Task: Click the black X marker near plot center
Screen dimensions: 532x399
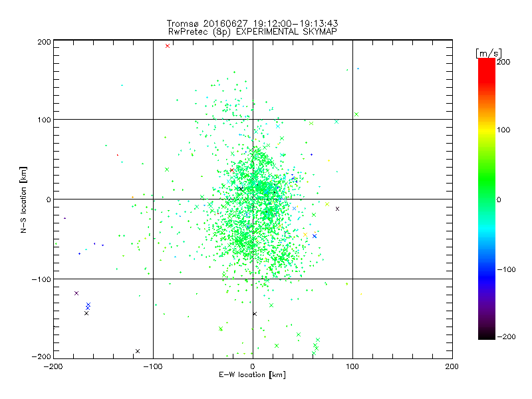Action: coord(241,189)
